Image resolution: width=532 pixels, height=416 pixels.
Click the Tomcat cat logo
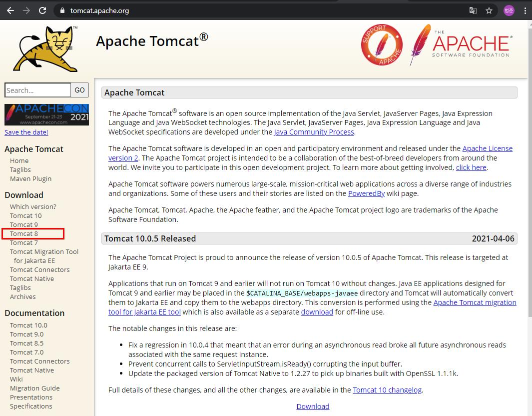[45, 49]
